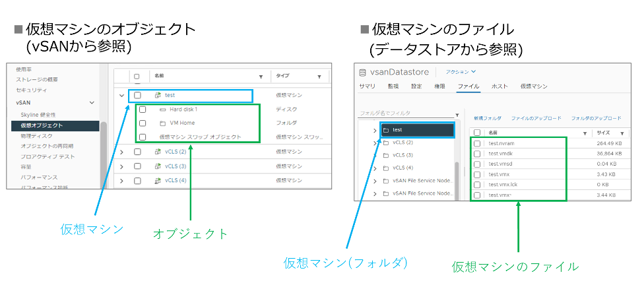This screenshot has height=293, width=644.
Task: Check the Hard disk 1 checkbox
Action: click(142, 110)
